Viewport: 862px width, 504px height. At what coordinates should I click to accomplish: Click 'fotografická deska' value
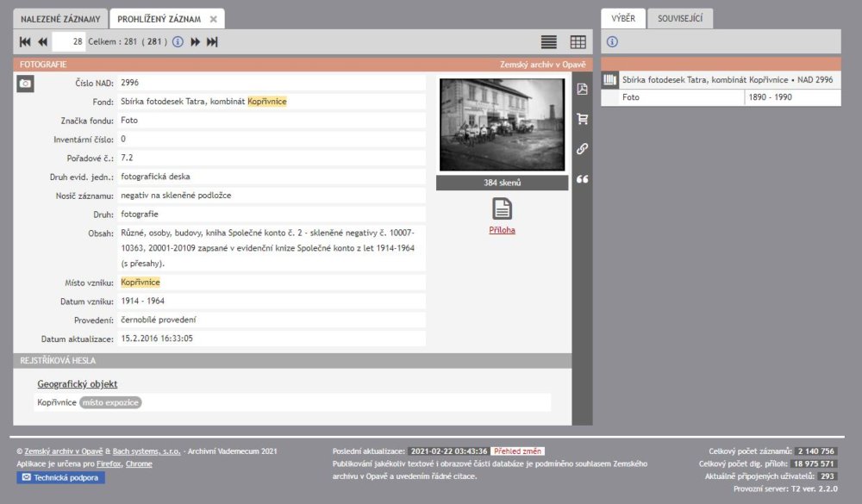[x=155, y=177]
